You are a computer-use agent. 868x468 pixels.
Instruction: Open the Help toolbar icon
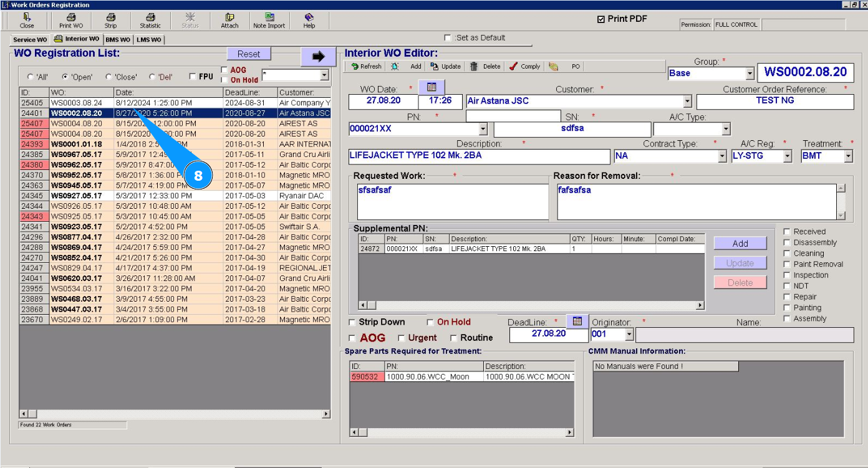(309, 20)
